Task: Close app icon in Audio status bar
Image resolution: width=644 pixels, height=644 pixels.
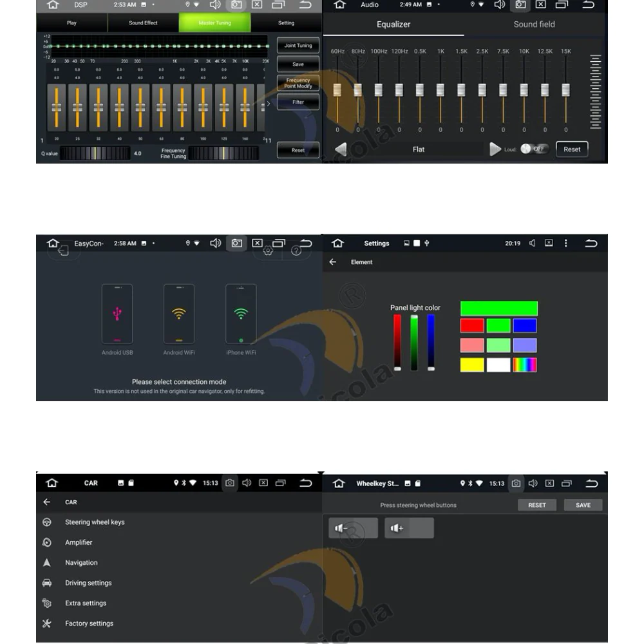Action: coord(541,5)
